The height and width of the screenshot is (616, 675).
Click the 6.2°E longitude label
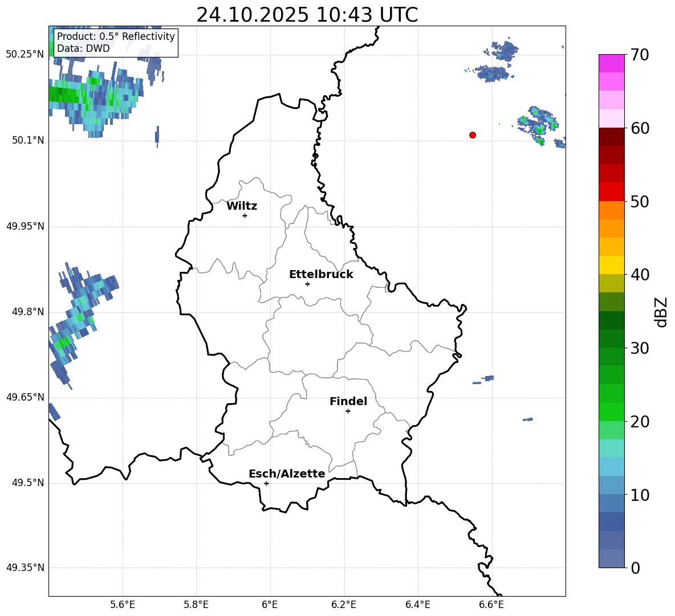point(344,605)
